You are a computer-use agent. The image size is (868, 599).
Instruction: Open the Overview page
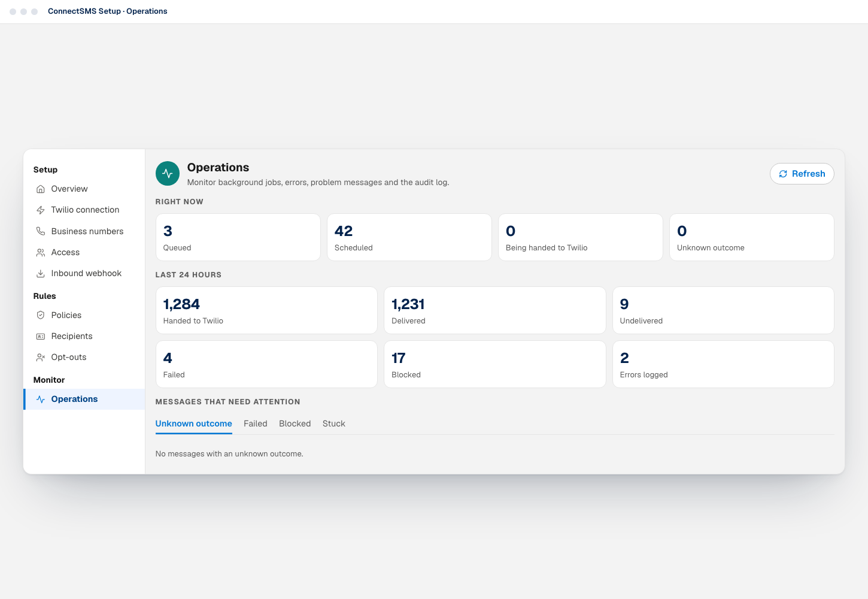pos(84,189)
